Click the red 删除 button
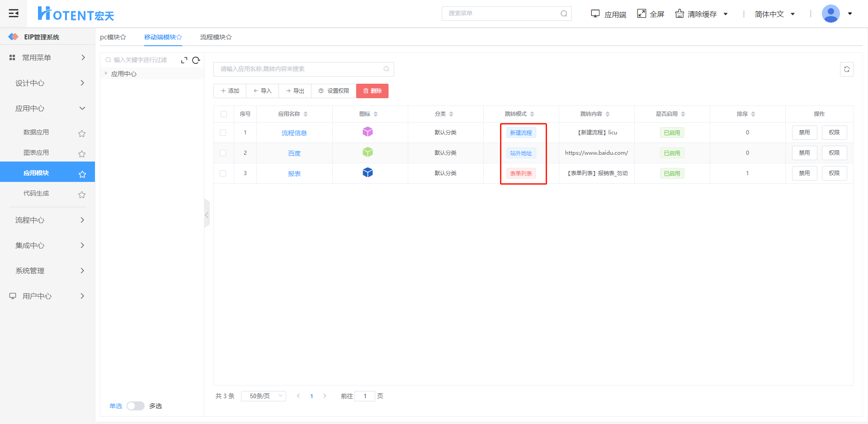The width and height of the screenshot is (868, 424). point(372,91)
